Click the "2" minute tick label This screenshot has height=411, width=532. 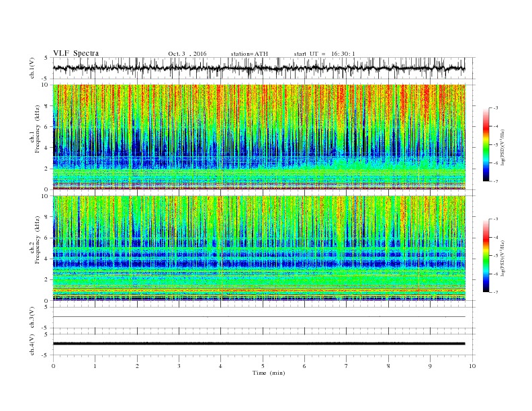137,366
